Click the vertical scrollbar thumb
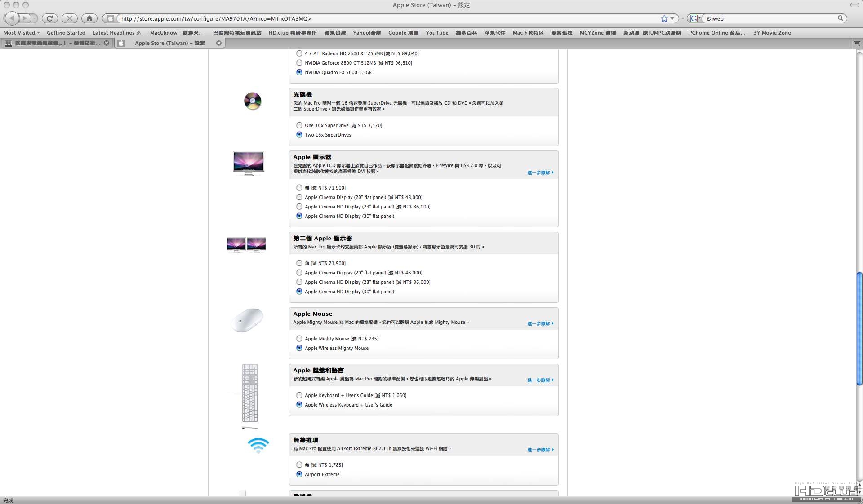Image resolution: width=863 pixels, height=504 pixels. pos(859,328)
